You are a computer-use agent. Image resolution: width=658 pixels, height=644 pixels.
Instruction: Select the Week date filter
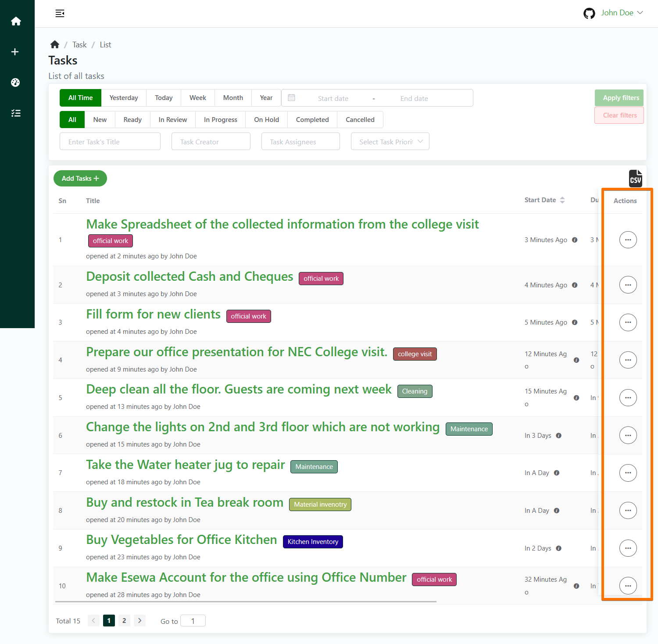tap(198, 98)
